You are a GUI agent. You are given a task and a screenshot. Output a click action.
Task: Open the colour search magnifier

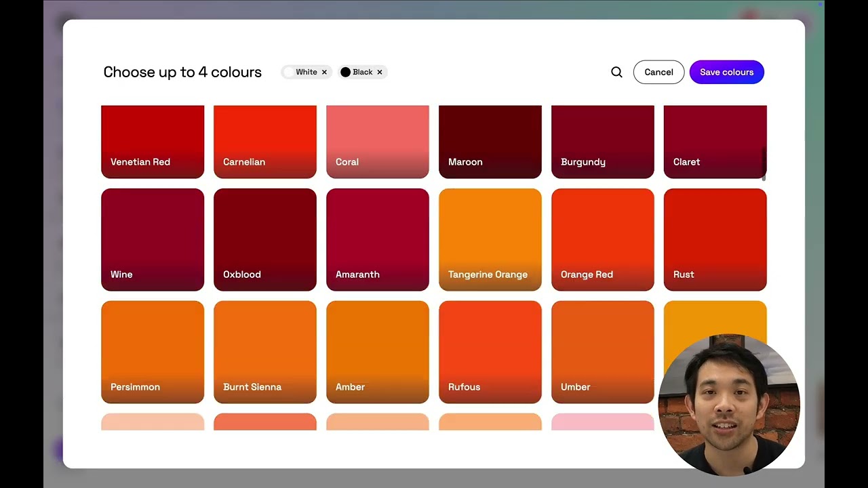[616, 72]
